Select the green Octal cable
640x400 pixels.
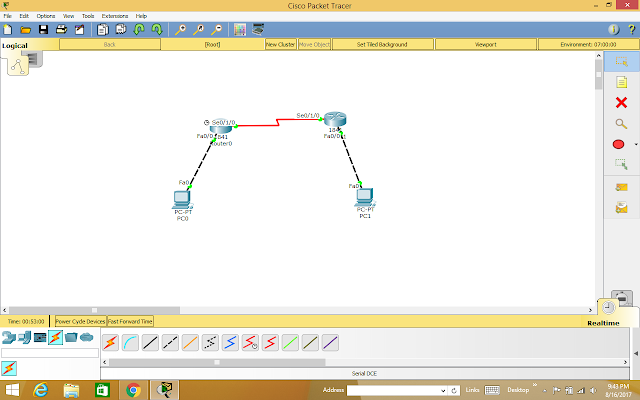coord(290,342)
